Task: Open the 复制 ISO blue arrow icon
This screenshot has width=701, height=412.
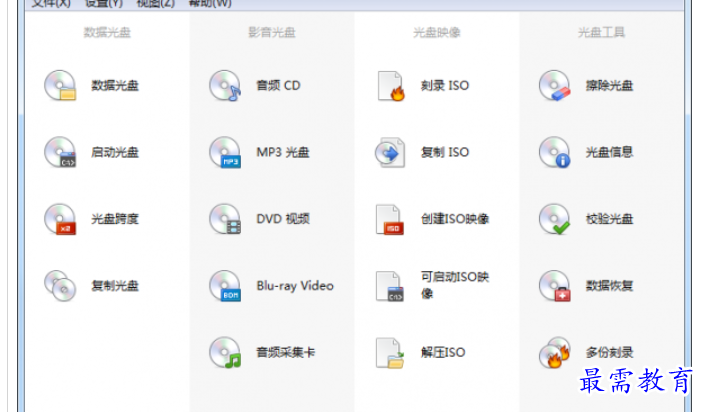Action: (x=390, y=152)
